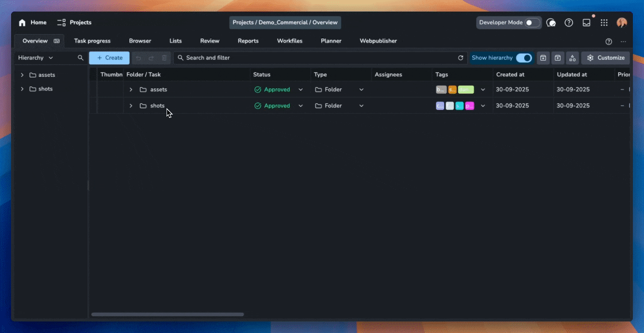This screenshot has width=644, height=333.
Task: Click the user avatar picture
Action: pos(621,23)
